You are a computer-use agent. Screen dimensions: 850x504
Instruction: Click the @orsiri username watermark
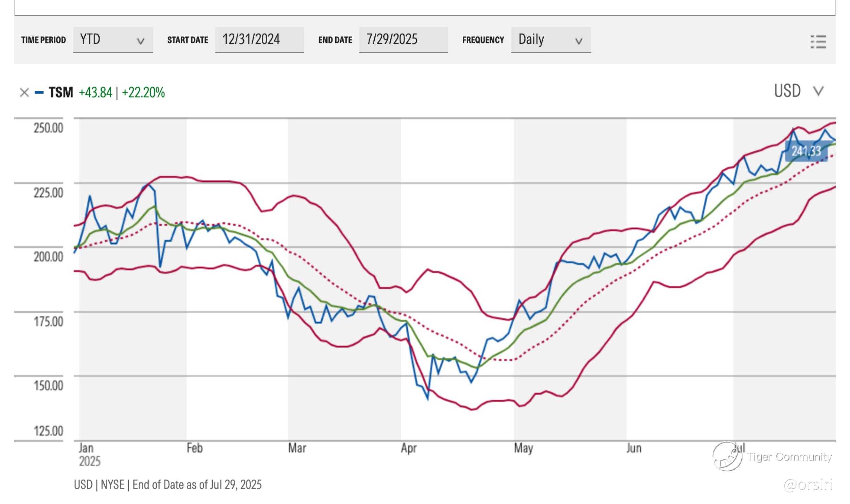coord(808,485)
